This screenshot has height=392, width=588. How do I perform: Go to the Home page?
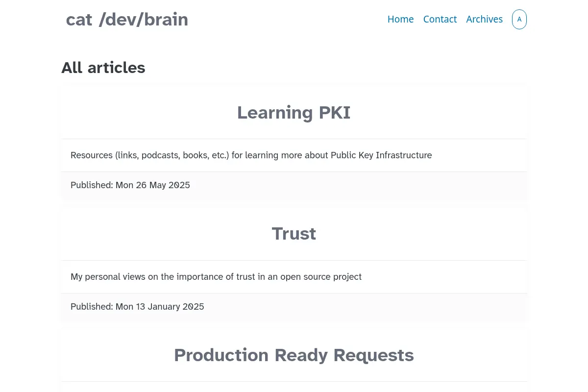pos(400,19)
